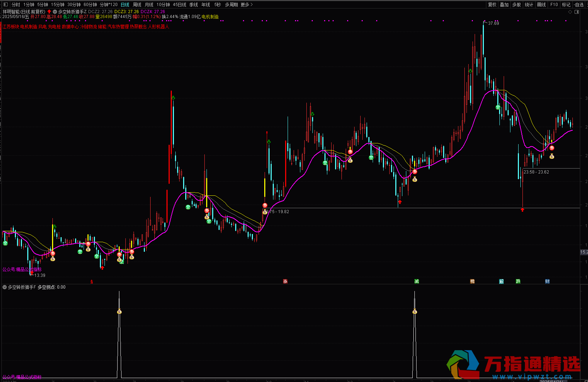Click the 江苏板块 concept tag
The height and width of the screenshot is (382, 588).
point(11,27)
